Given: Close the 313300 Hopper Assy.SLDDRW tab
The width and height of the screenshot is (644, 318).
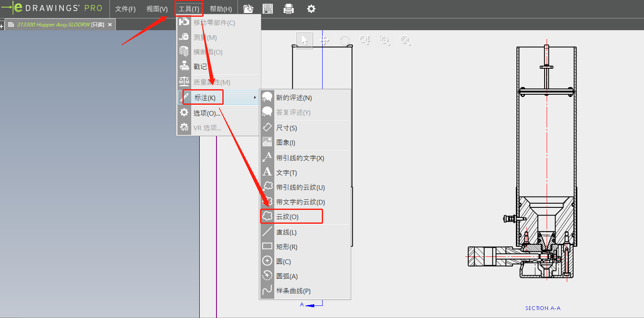Looking at the screenshot, I should pyautogui.click(x=110, y=25).
